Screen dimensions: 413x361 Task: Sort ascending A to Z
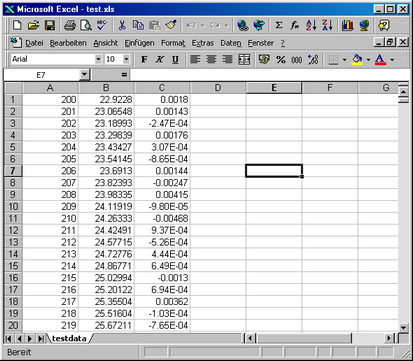coord(311,25)
